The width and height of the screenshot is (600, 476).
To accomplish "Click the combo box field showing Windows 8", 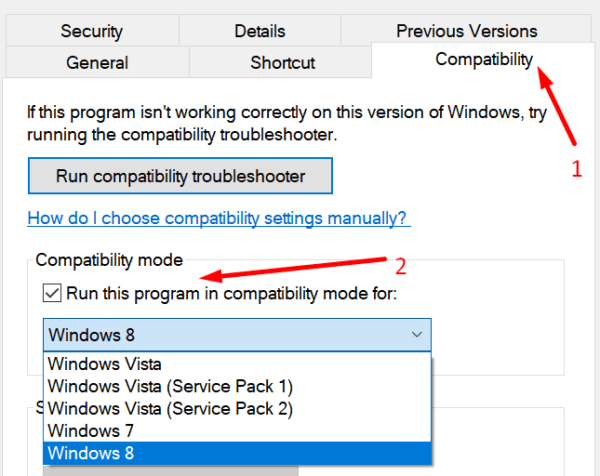I will pos(220,334).
